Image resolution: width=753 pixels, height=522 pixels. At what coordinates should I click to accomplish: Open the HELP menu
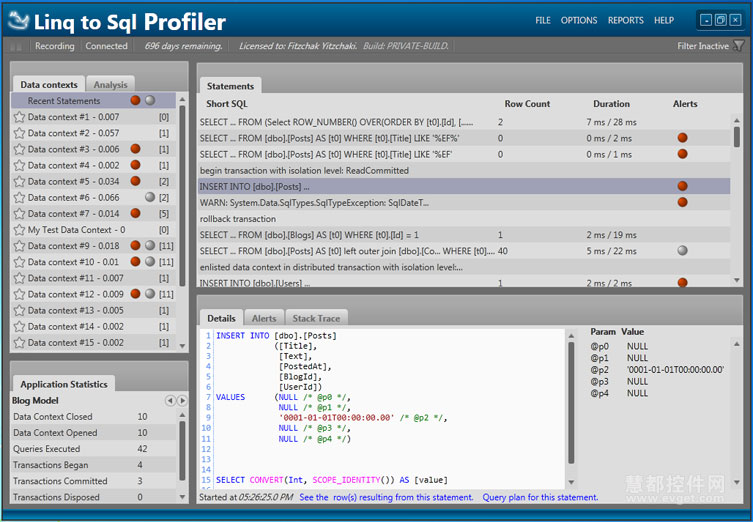point(664,21)
